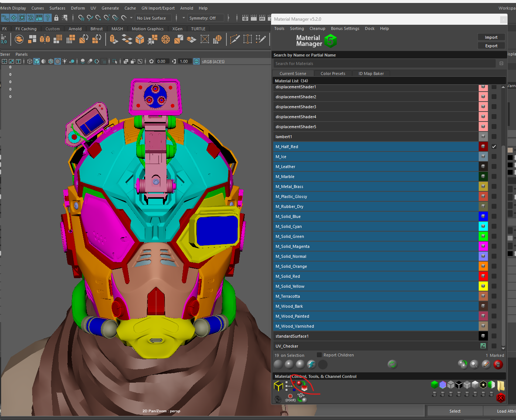Open the Cleanup menu in Material Manager
Viewport: 516px width, 420px height.
click(x=317, y=28)
